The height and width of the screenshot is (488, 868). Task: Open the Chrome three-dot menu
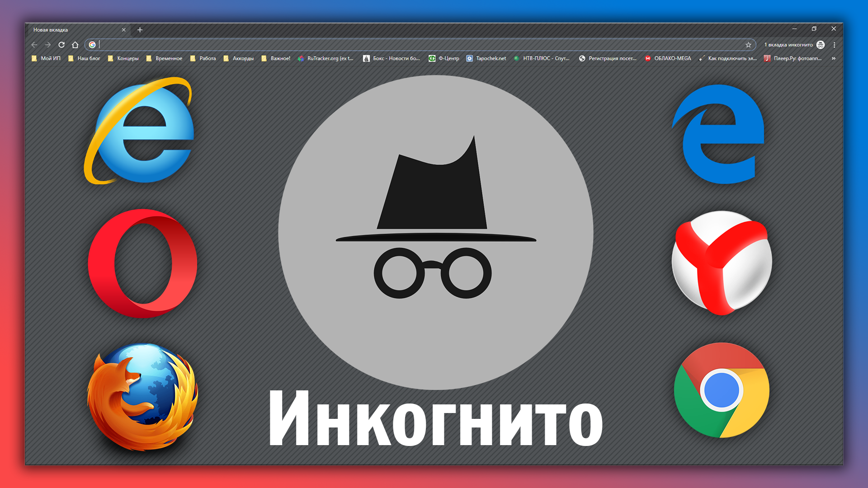(835, 45)
